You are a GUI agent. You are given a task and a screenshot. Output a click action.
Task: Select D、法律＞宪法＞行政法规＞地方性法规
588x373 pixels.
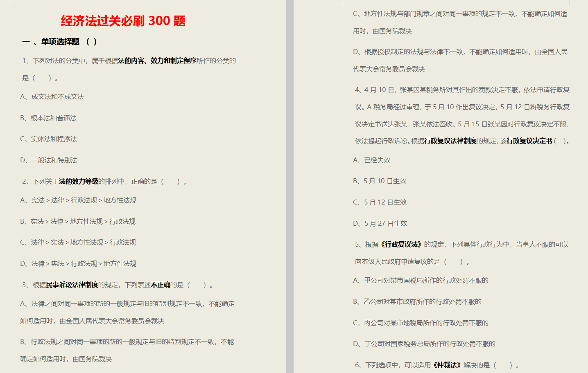[78, 264]
